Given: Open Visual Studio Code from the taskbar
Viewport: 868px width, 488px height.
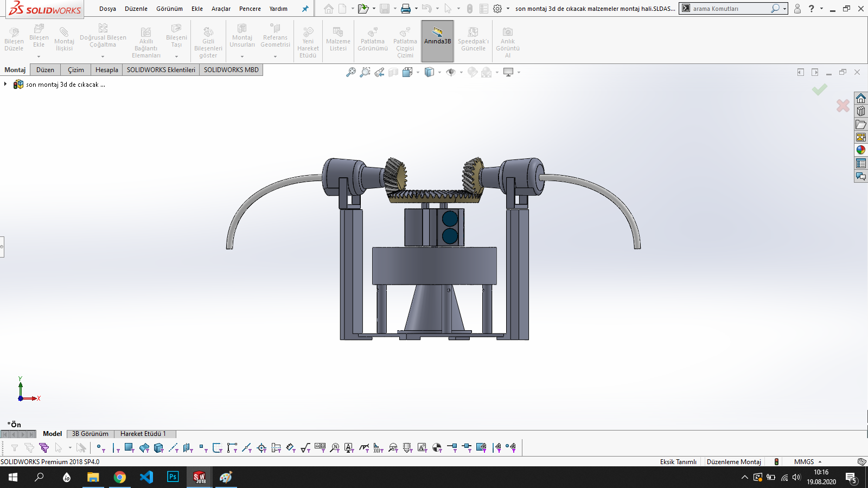Looking at the screenshot, I should 146,477.
